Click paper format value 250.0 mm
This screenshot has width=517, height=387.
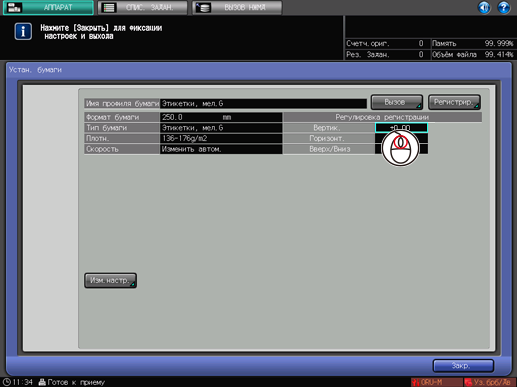[x=221, y=117]
